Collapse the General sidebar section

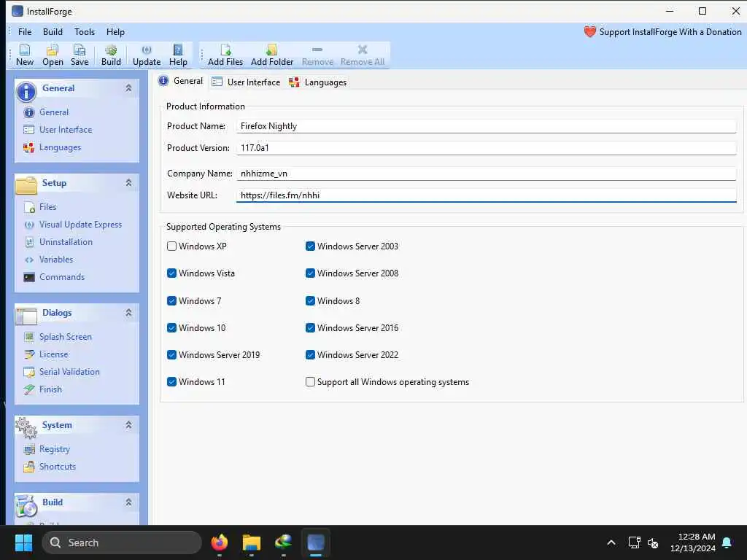128,88
